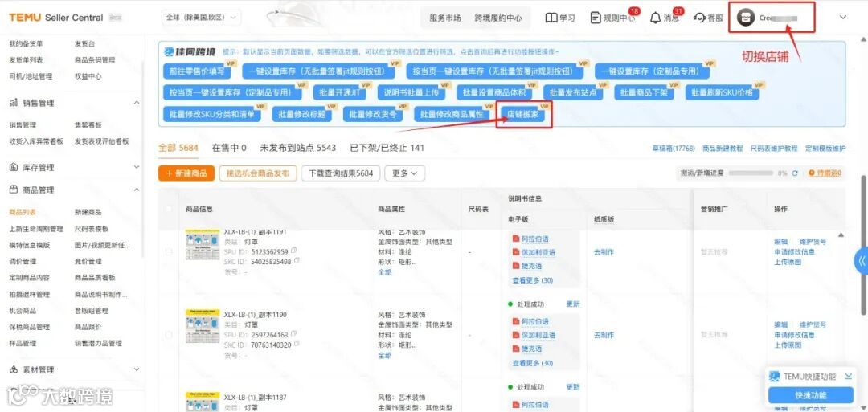Open 保加利亚语 PDF for 副本1190 row
Image resolution: width=868 pixels, height=412 pixels.
coord(534,335)
